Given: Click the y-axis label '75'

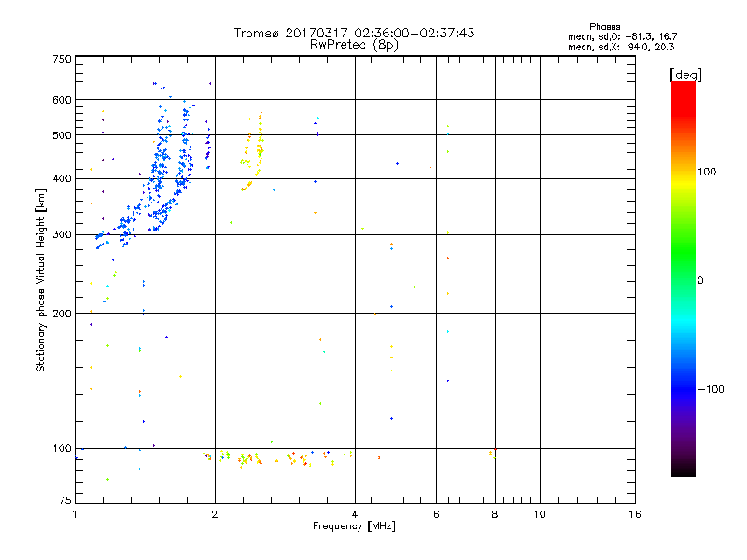Looking at the screenshot, I should [x=65, y=500].
